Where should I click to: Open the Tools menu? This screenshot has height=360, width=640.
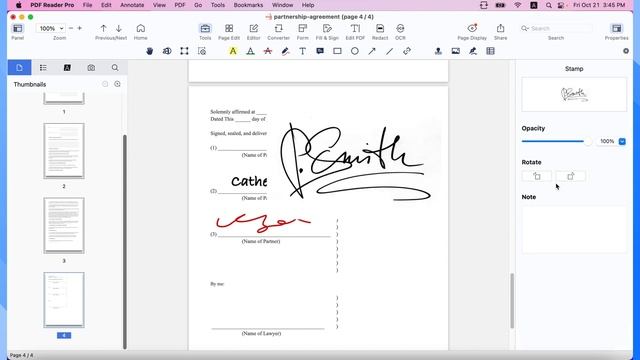point(218,5)
